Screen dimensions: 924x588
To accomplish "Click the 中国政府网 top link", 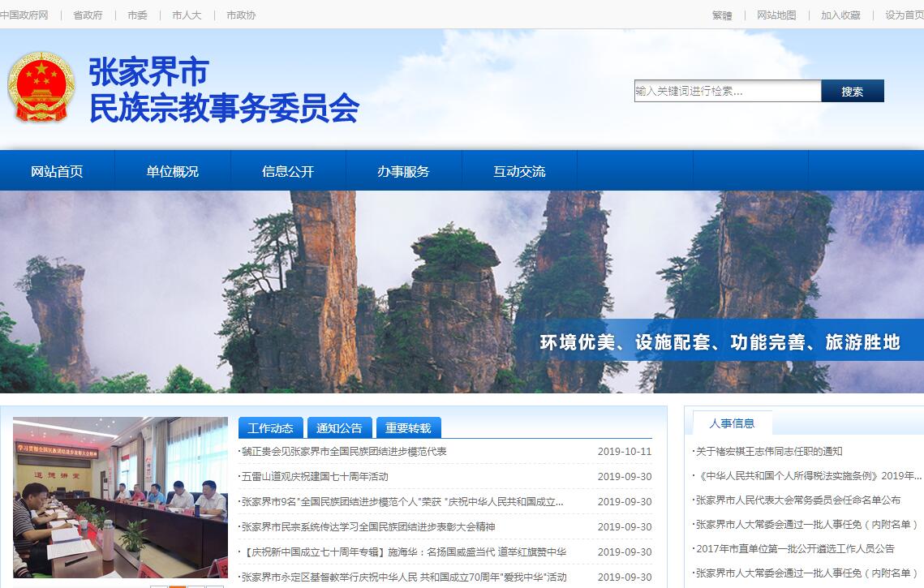I will coord(24,15).
